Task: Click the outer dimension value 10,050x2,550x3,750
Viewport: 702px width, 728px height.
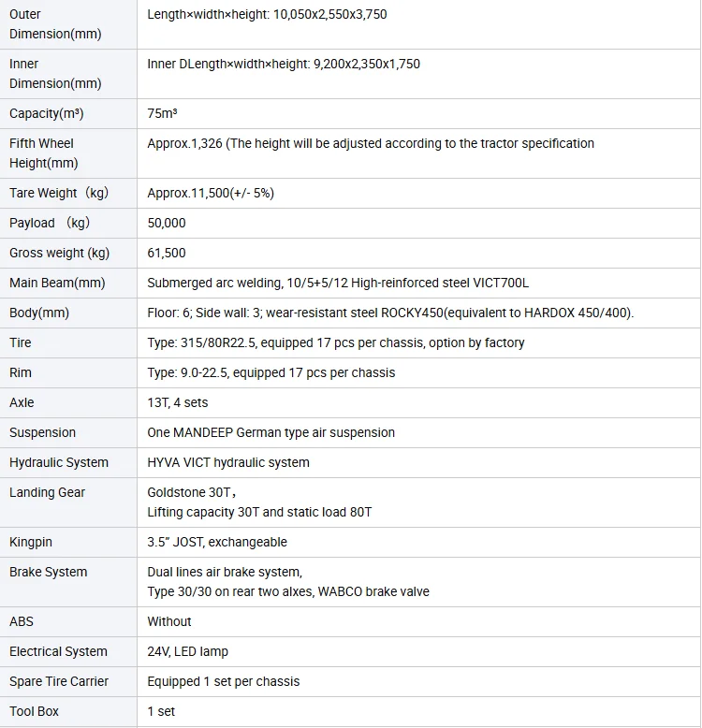Action: pyautogui.click(x=267, y=15)
